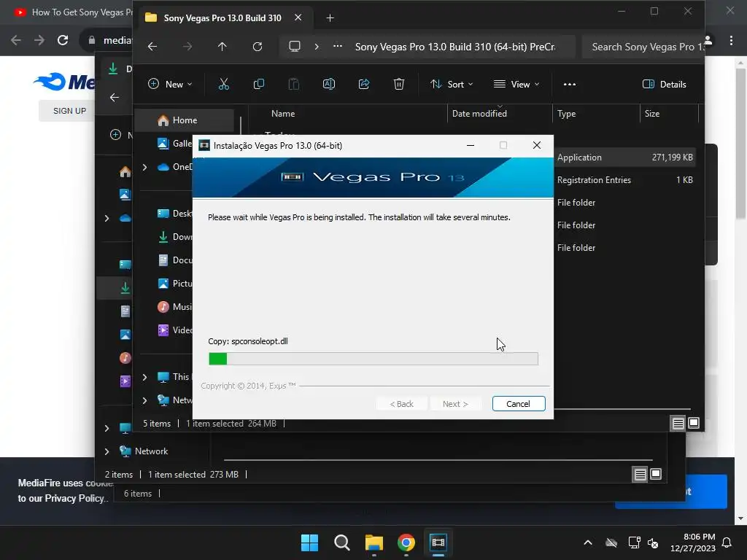Open Chrome three-dot menu
The image size is (747, 560).
731,41
